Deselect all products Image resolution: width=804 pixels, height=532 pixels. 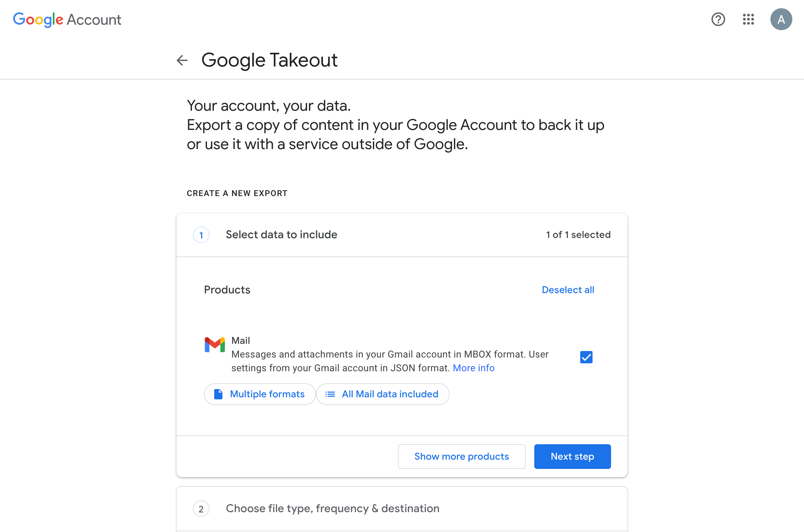(x=568, y=290)
